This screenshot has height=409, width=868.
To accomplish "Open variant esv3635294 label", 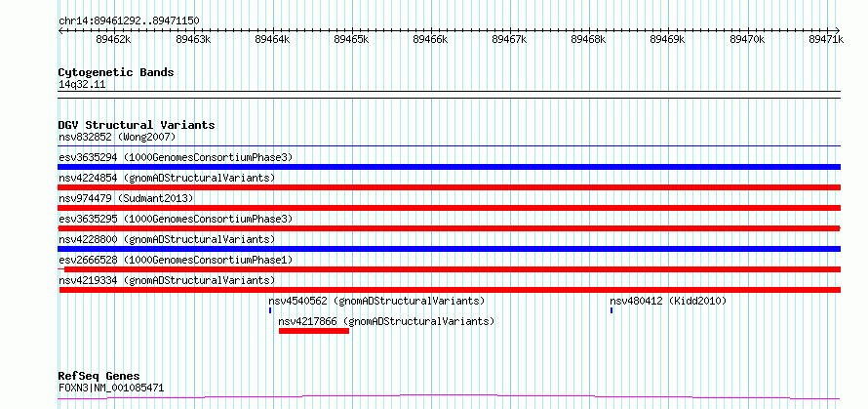I will (176, 157).
